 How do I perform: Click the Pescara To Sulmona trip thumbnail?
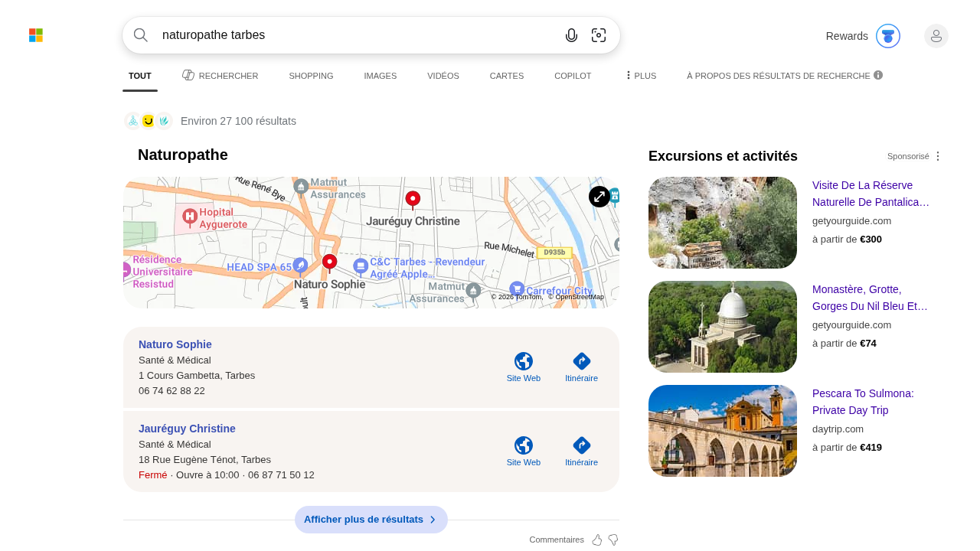click(722, 430)
